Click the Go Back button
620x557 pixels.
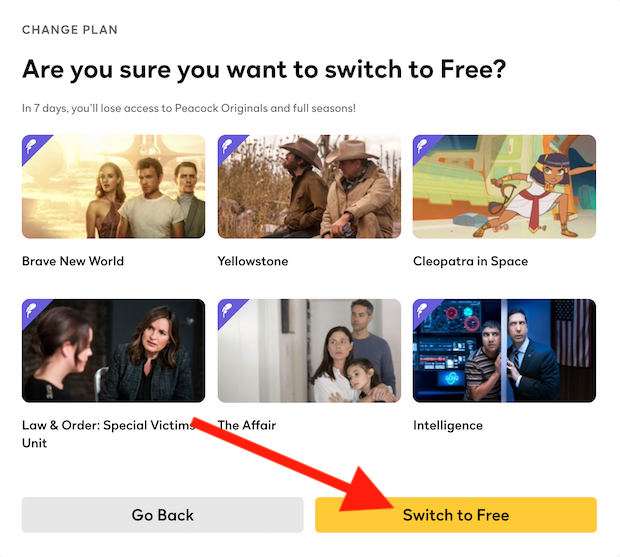click(x=163, y=515)
